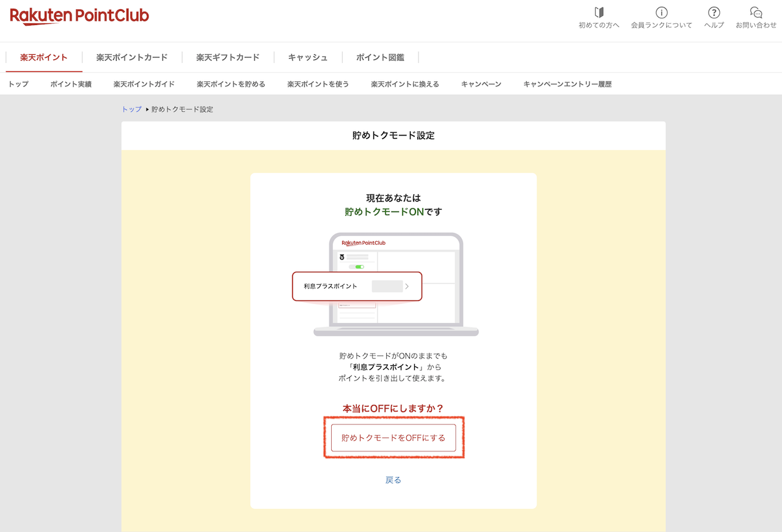Go to the キャッシュ tab
Screen dimensions: 782x532
click(x=308, y=57)
